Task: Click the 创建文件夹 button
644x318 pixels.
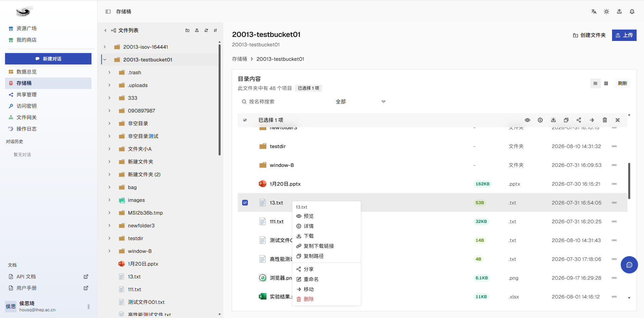Action: pyautogui.click(x=589, y=35)
